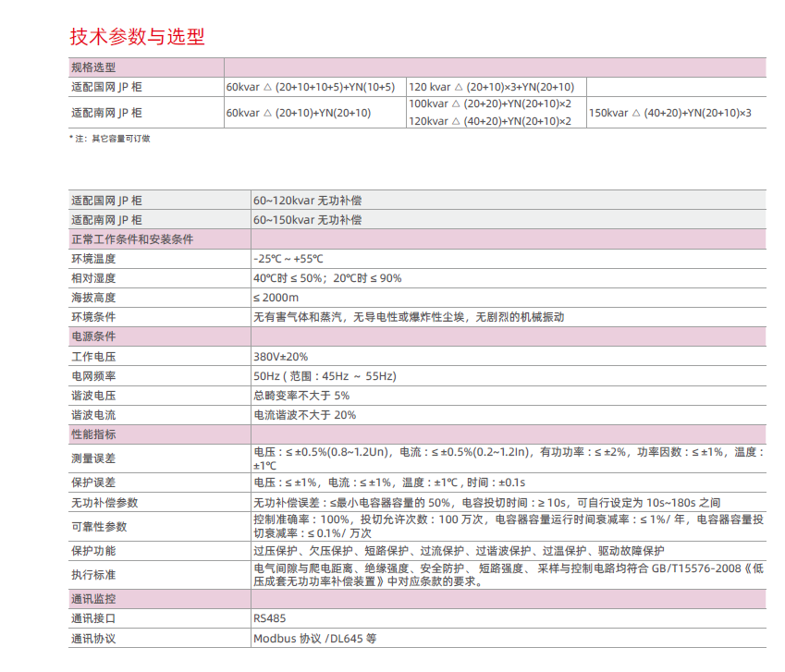
Task: Click the 150kvar △ (40+20)+YN(20+10)×3 cell
Action: coord(669,113)
